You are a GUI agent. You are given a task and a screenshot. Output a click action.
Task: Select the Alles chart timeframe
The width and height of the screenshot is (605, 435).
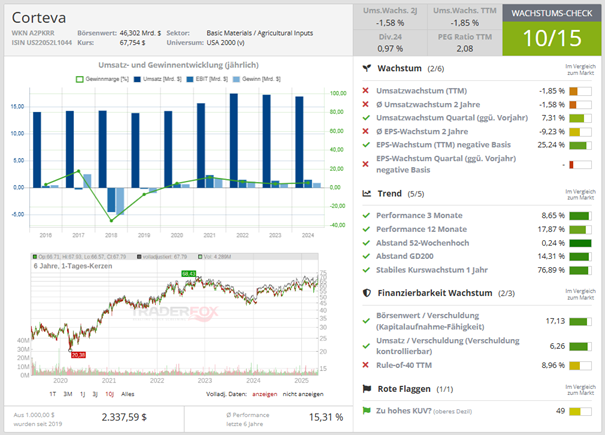point(128,394)
